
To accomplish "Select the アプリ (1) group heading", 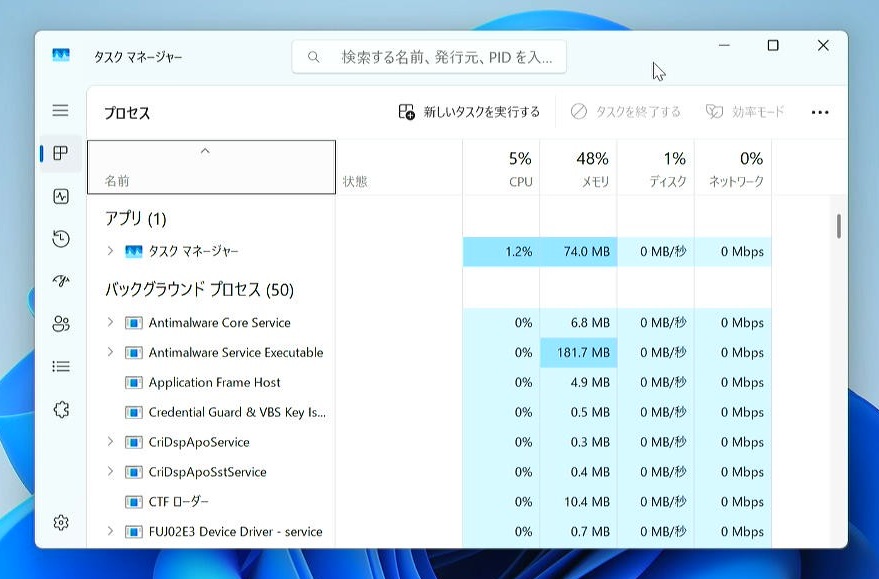I will coord(136,218).
